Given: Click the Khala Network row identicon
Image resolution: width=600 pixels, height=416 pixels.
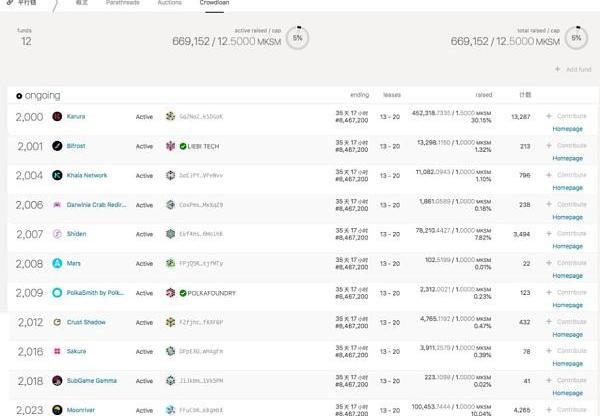Looking at the screenshot, I should coord(170,175).
